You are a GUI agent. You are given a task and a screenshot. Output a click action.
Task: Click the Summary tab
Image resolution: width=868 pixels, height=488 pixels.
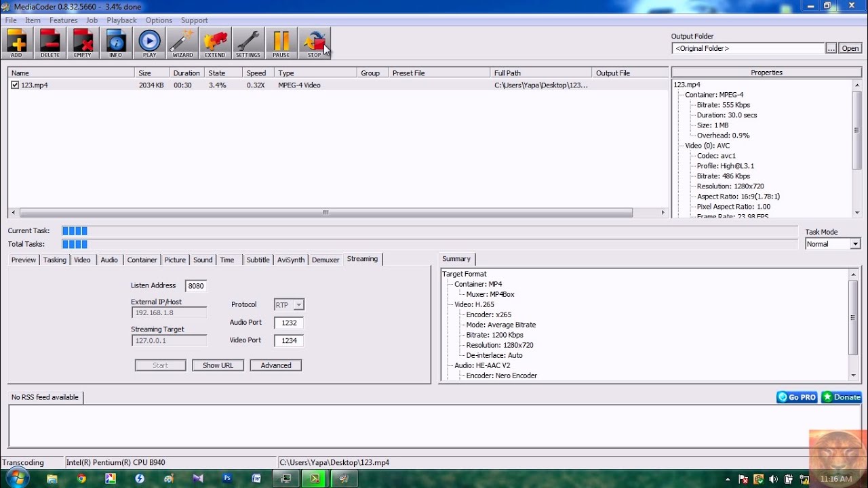point(456,259)
